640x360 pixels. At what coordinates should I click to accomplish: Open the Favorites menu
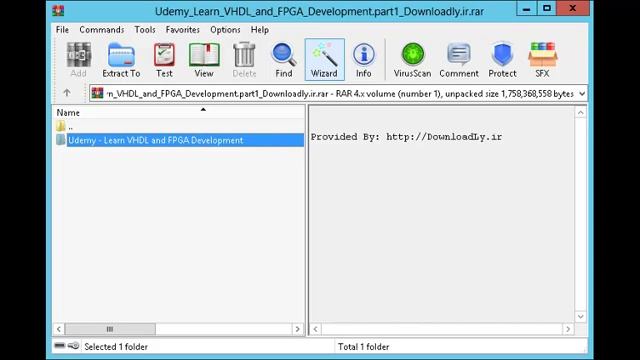[182, 30]
